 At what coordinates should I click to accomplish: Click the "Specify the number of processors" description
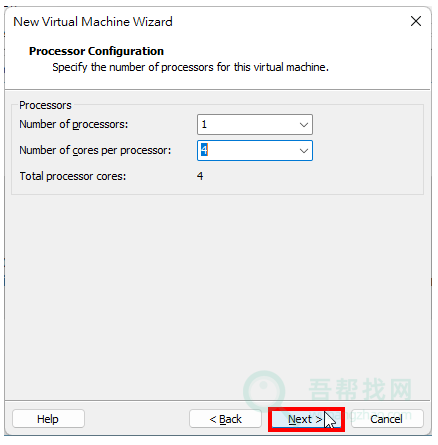(x=190, y=67)
